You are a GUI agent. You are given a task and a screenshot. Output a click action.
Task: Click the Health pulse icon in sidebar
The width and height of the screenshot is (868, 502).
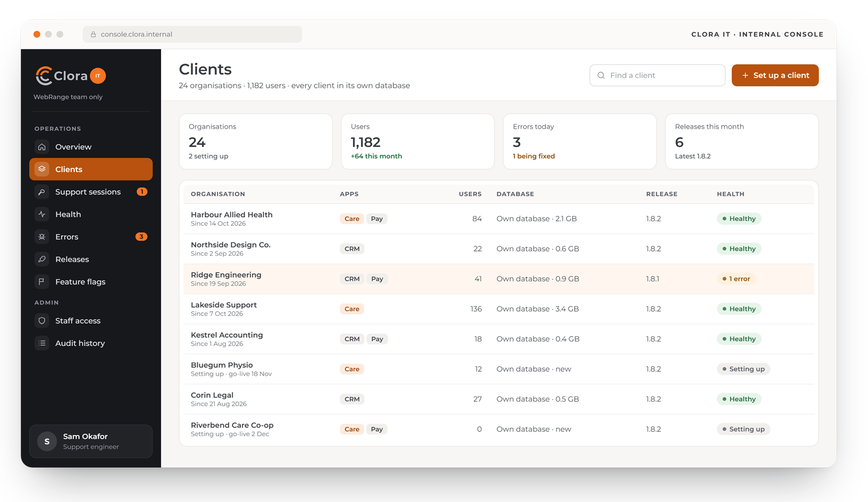pos(42,214)
